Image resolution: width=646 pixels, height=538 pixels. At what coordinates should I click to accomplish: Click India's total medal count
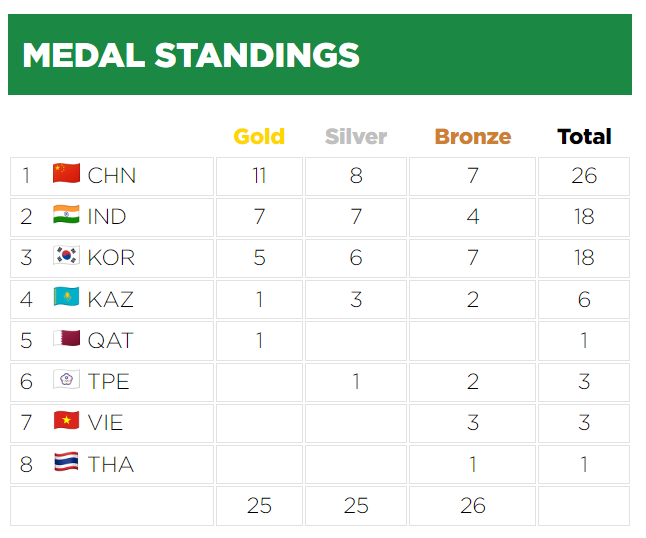[x=584, y=217]
